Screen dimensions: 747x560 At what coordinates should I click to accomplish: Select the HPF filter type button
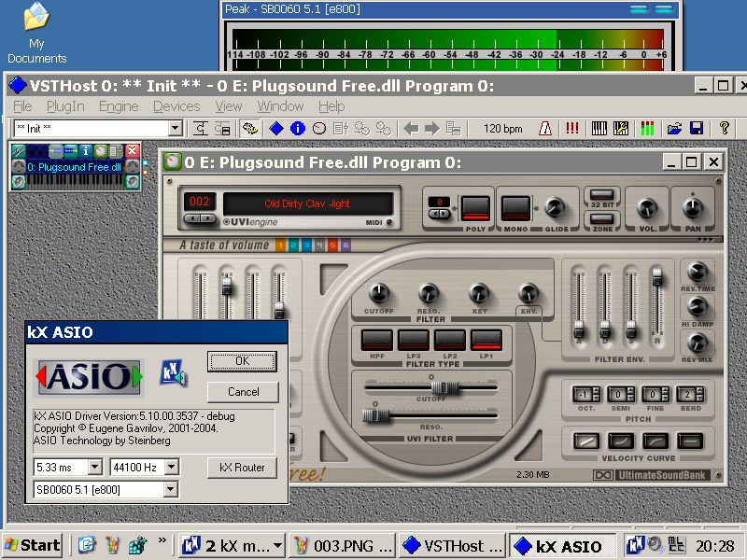click(x=377, y=340)
